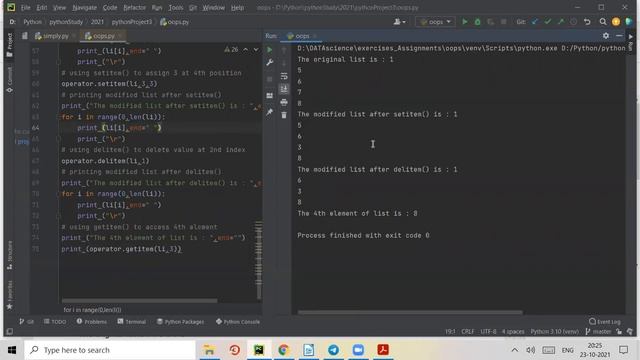
Task: Click the Stop process icon in toolbar
Action: [x=504, y=22]
